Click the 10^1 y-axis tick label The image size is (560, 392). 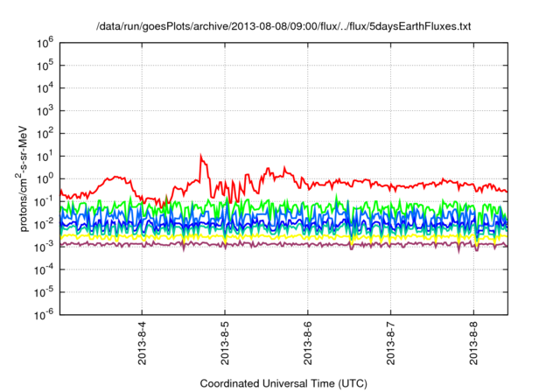pyautogui.click(x=45, y=157)
